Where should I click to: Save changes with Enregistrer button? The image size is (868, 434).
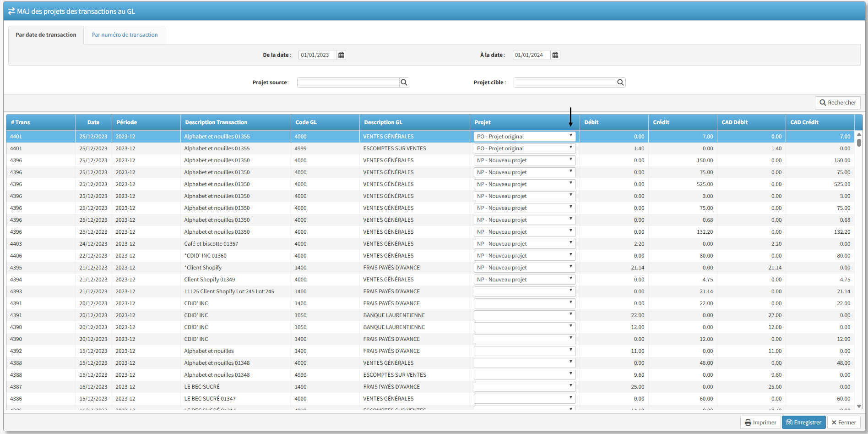point(803,423)
